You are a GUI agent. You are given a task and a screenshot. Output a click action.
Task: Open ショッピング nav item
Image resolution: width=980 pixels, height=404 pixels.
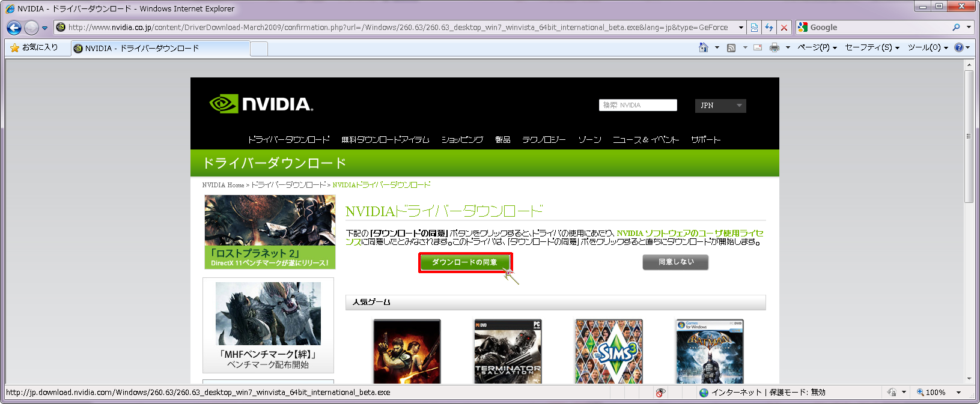(x=462, y=139)
